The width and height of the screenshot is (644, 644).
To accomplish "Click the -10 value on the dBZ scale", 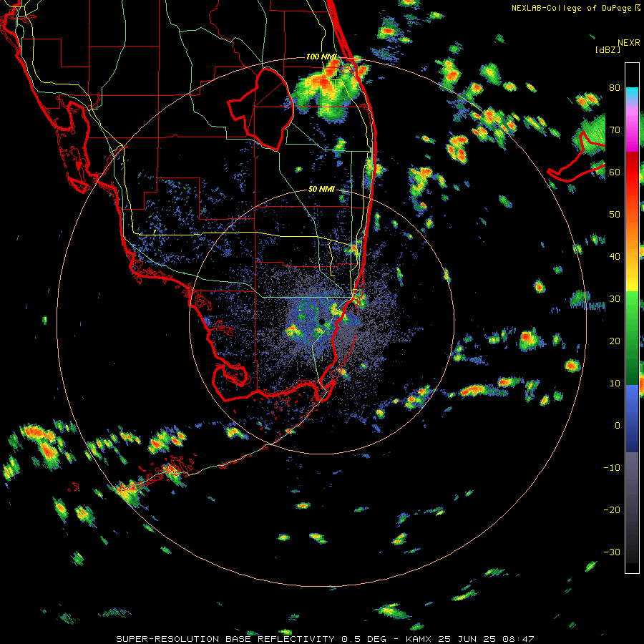I will tap(612, 468).
